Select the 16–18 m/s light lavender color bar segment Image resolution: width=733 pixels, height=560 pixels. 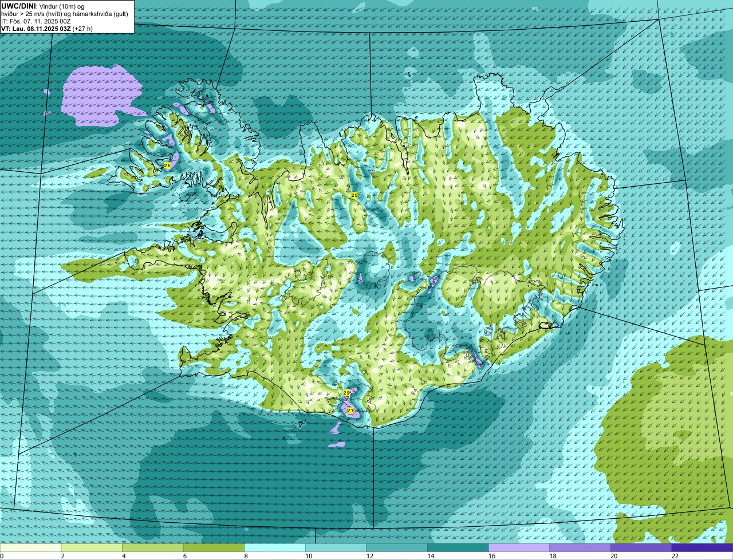pyautogui.click(x=519, y=547)
